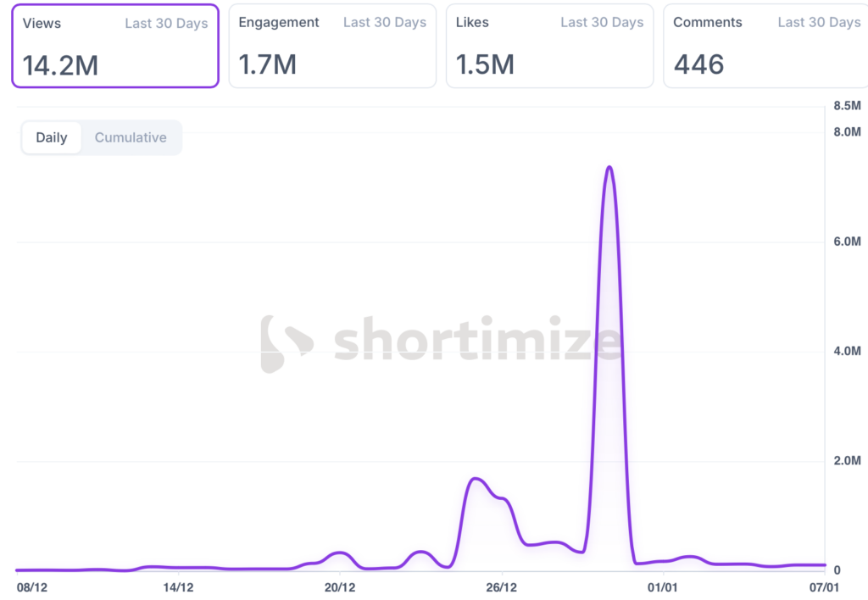This screenshot has width=868, height=600.
Task: Click the 14.2M views total value
Action: (x=60, y=64)
